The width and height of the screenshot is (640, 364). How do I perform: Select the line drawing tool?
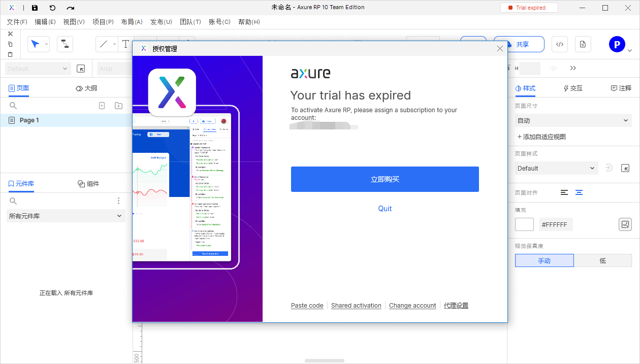(104, 44)
